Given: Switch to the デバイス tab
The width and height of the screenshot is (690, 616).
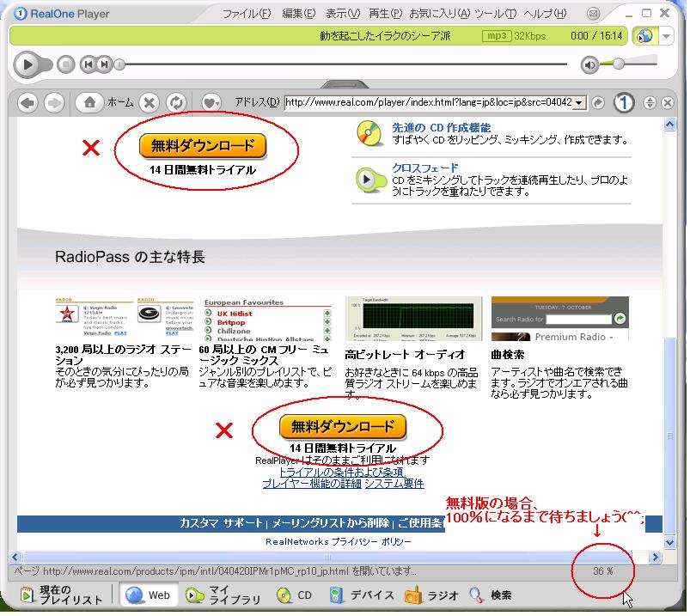Looking at the screenshot, I should tap(361, 595).
